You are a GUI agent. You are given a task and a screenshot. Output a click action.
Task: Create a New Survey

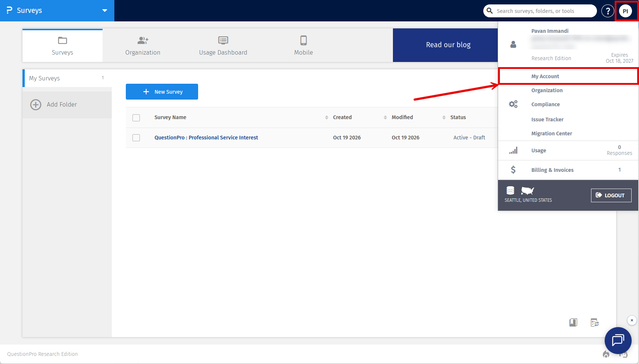tap(162, 92)
